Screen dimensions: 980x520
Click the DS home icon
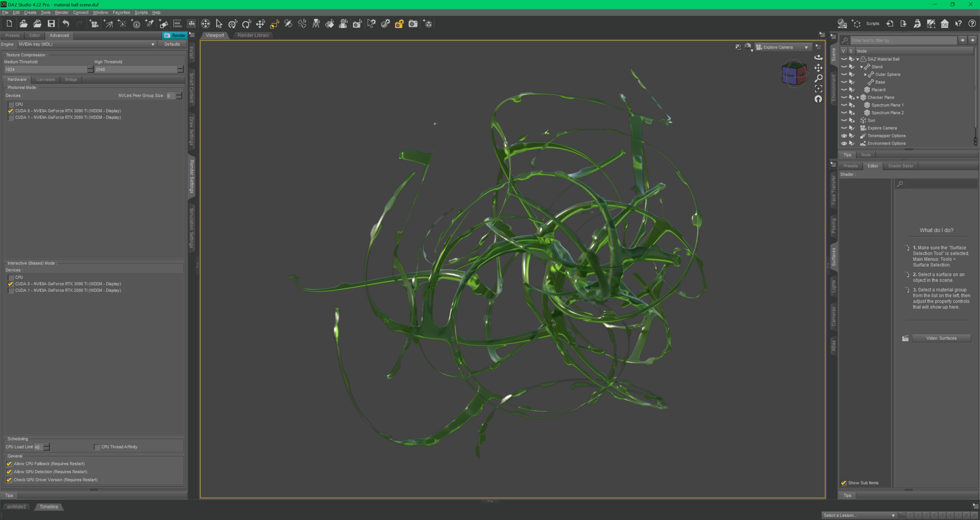(x=945, y=23)
